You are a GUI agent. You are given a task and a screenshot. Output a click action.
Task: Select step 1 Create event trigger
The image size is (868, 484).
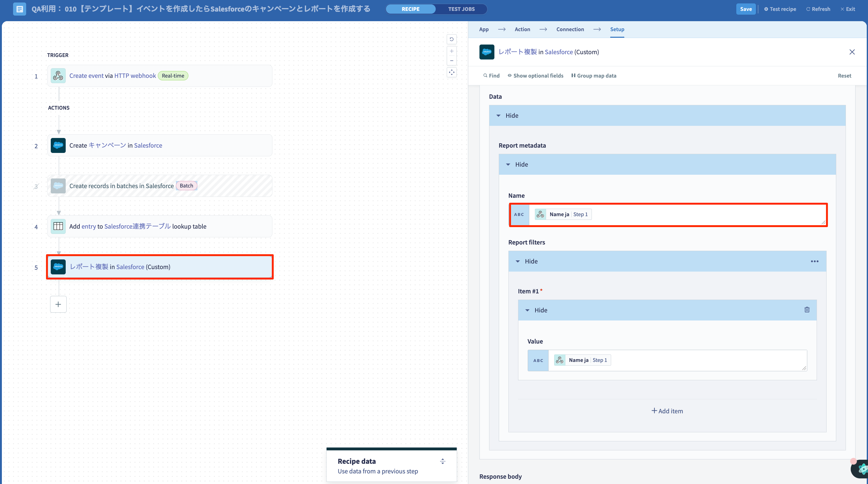coord(160,76)
